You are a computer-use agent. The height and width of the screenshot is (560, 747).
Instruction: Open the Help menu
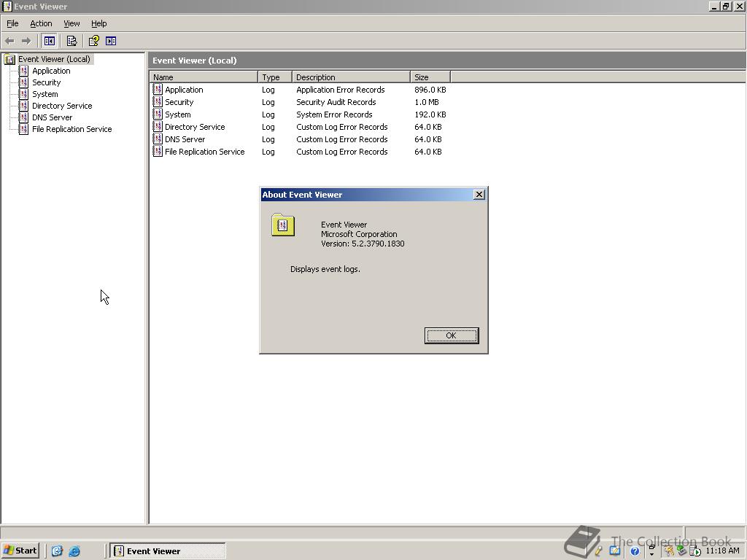point(98,23)
